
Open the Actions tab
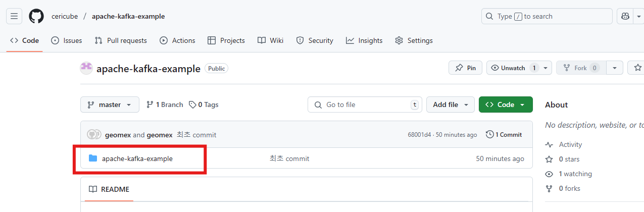177,40
